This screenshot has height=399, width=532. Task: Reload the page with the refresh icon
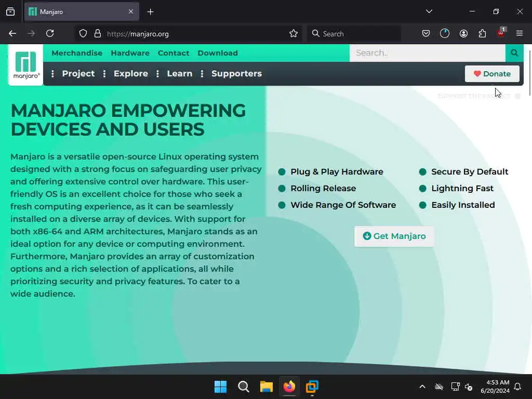coord(50,34)
